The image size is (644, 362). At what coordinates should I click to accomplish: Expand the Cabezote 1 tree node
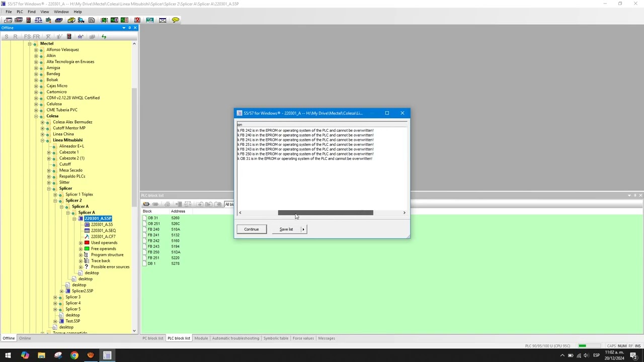(x=49, y=152)
